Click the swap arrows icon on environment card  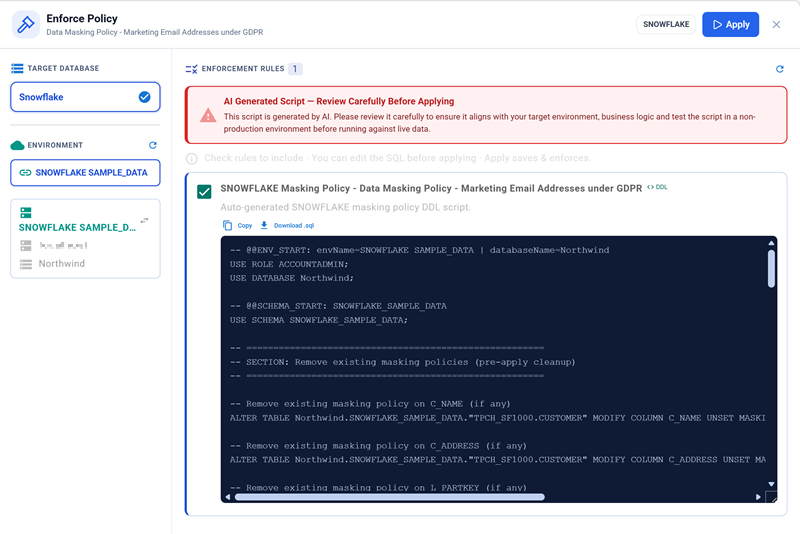point(144,220)
